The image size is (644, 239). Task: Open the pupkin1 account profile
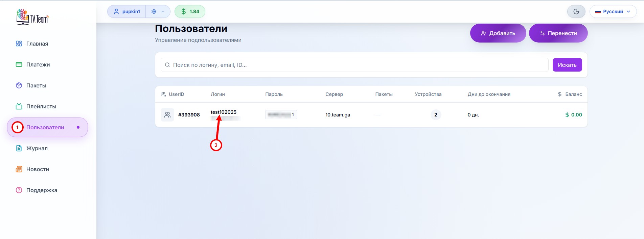tap(127, 11)
